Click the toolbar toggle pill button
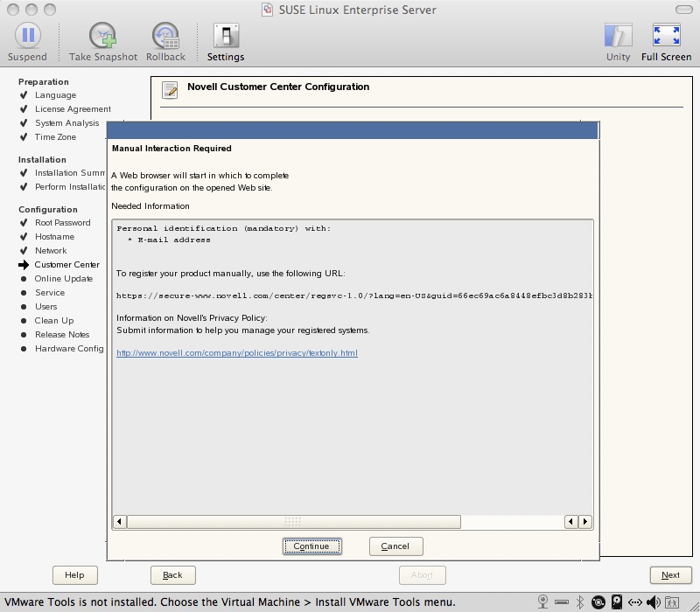Viewport: 700px width, 612px height. [x=684, y=10]
